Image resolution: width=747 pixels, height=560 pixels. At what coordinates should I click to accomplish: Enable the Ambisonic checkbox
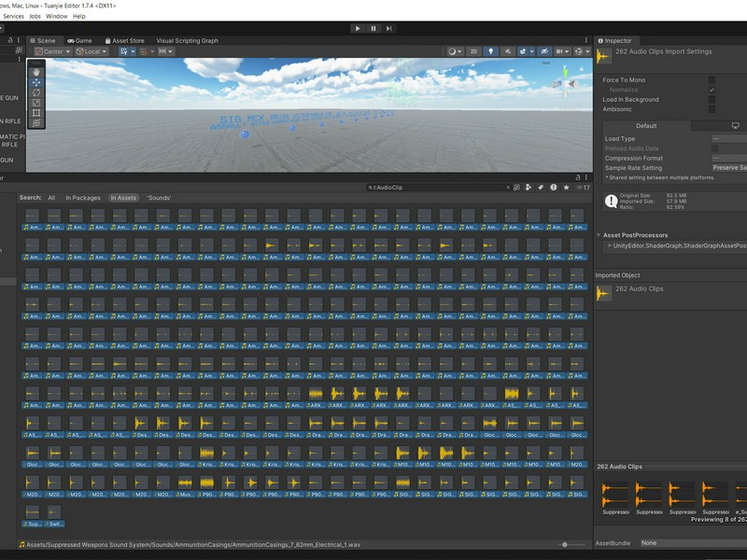coord(712,109)
